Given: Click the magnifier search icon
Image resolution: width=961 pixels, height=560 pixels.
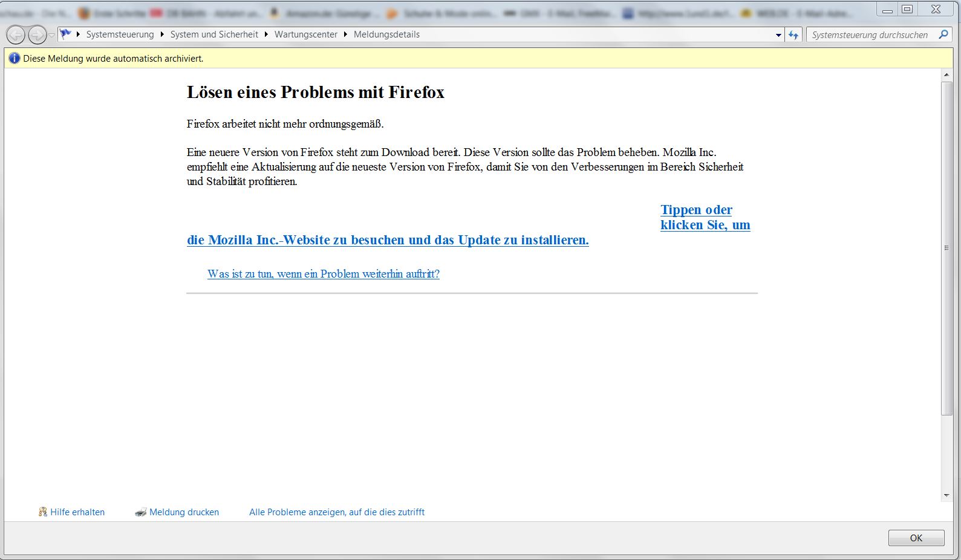Looking at the screenshot, I should coord(943,34).
